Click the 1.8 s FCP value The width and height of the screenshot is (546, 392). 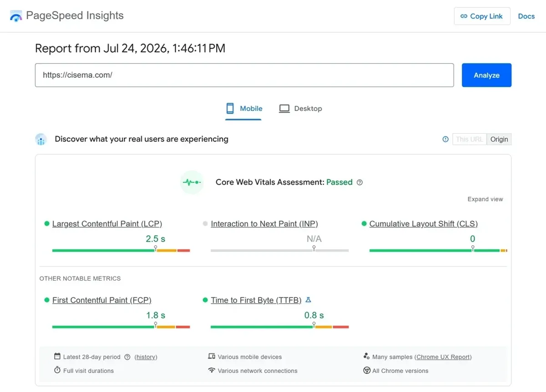[x=156, y=315]
